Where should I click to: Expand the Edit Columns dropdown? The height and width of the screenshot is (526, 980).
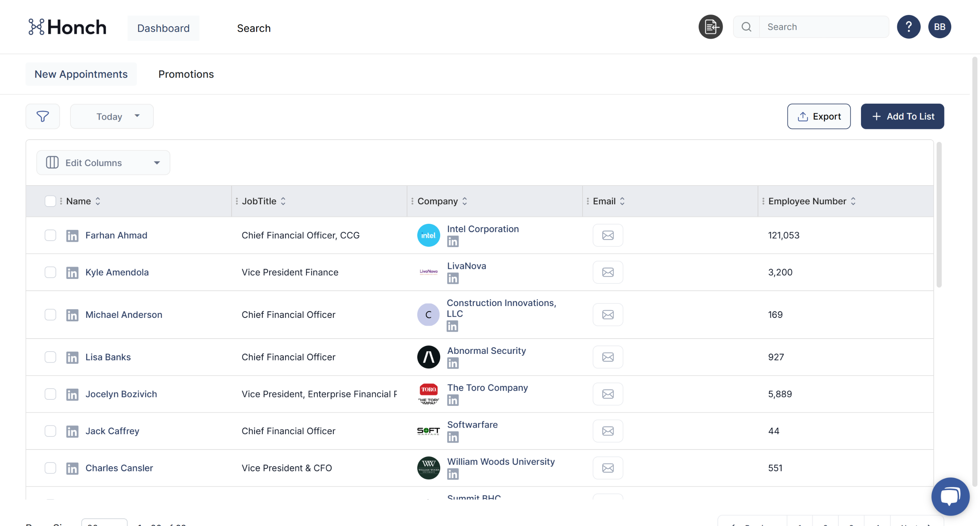tap(103, 163)
